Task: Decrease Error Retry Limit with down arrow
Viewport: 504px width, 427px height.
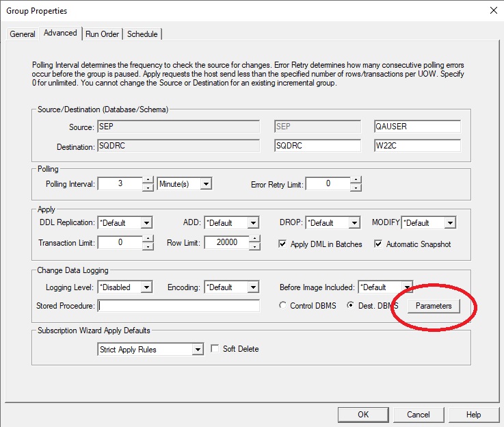Action: (x=355, y=187)
